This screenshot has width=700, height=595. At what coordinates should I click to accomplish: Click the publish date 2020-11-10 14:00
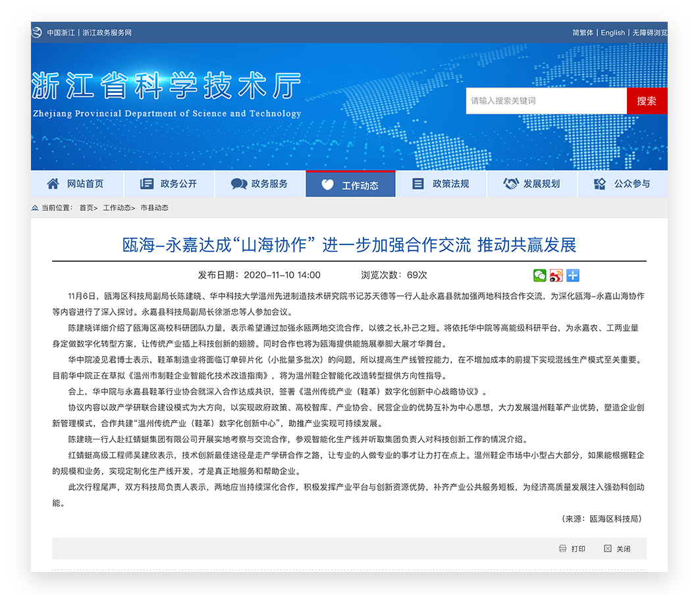[282, 275]
